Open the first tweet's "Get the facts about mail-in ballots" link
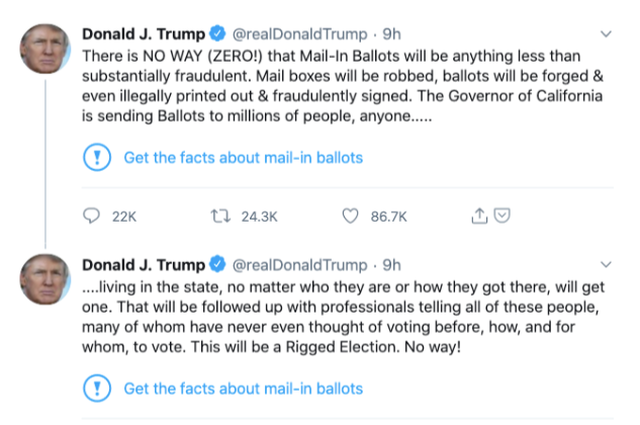The height and width of the screenshot is (425, 640). point(243,158)
